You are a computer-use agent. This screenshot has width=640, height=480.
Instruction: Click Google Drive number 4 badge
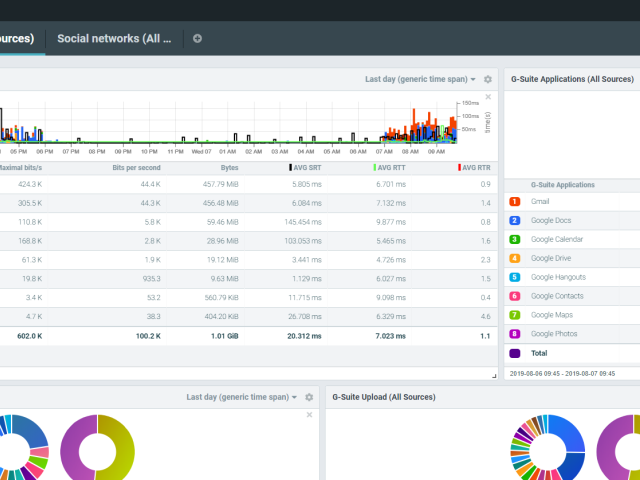[x=515, y=259]
